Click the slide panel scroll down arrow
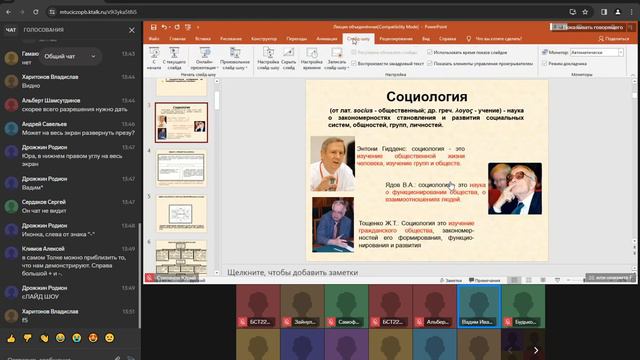This screenshot has width=640, height=360. tap(217, 273)
